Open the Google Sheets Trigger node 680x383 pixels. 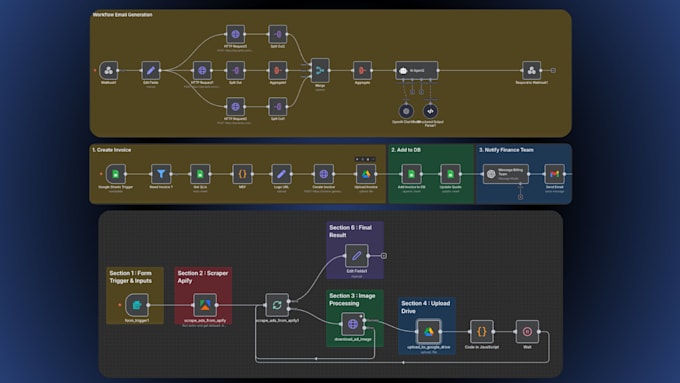click(116, 174)
